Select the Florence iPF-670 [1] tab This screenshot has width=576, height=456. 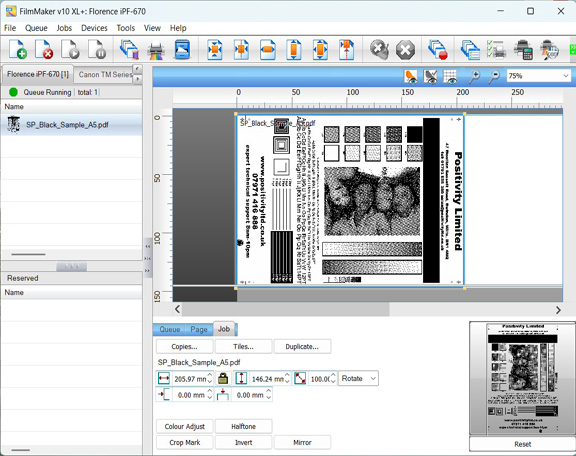(38, 74)
